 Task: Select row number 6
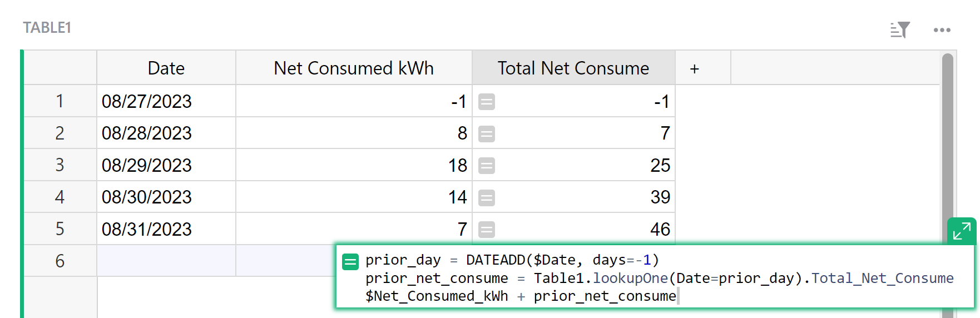click(60, 261)
